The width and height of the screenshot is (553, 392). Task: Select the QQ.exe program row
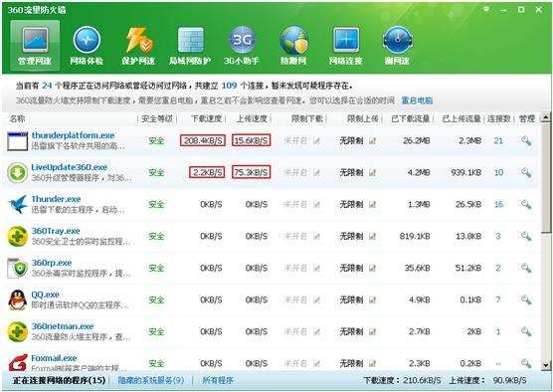point(272,299)
